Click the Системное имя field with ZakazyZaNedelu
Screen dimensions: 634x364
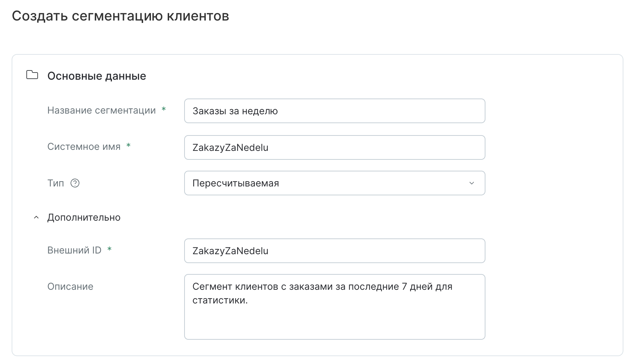pyautogui.click(x=334, y=147)
